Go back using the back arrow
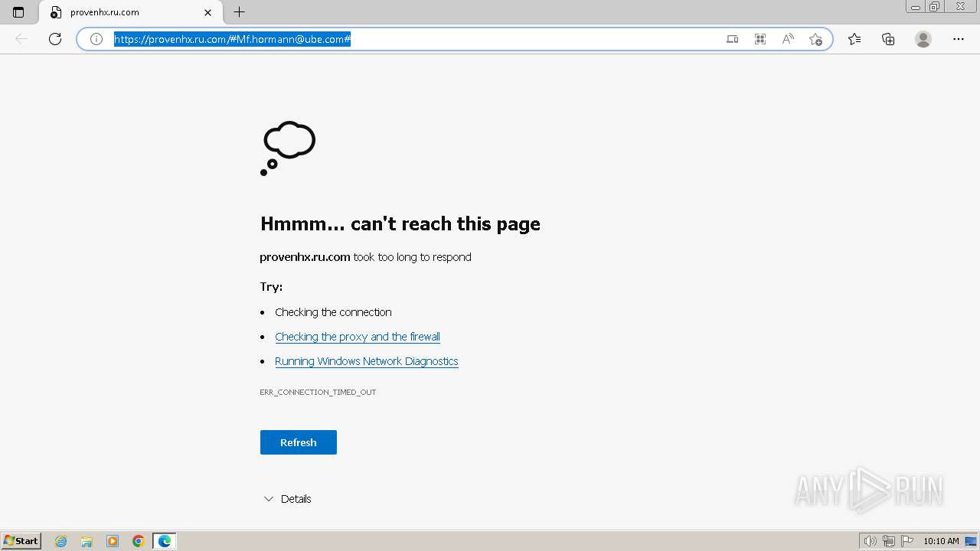 [x=21, y=39]
